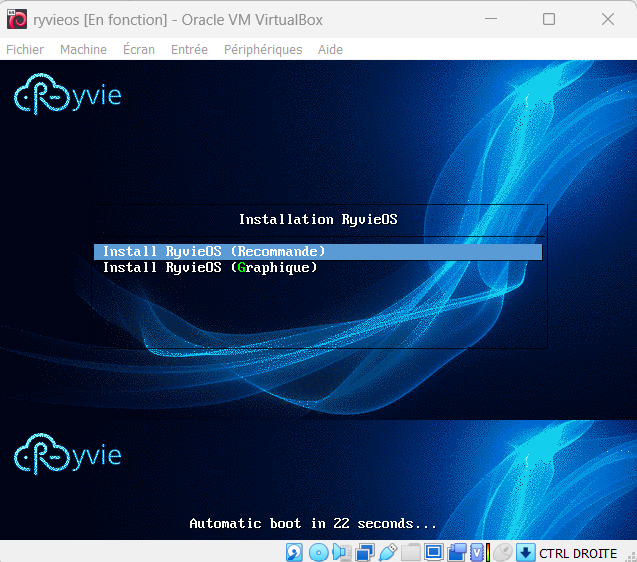Select Install RyvieOS (Recommande) boot entry
This screenshot has width=637, height=562.
[318, 252]
